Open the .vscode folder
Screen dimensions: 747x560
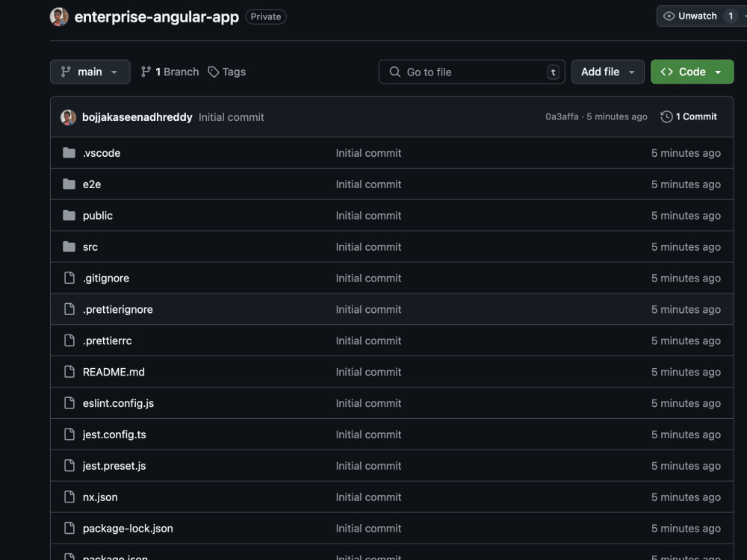102,153
